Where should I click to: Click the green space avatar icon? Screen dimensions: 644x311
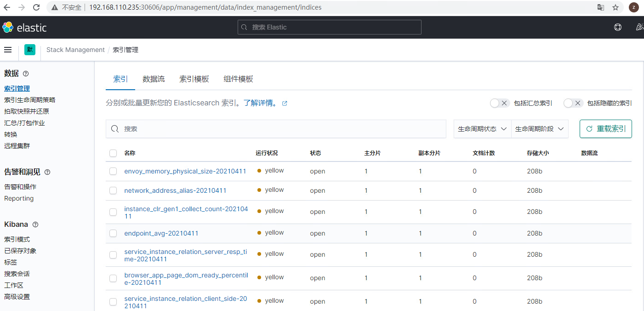[x=30, y=50]
